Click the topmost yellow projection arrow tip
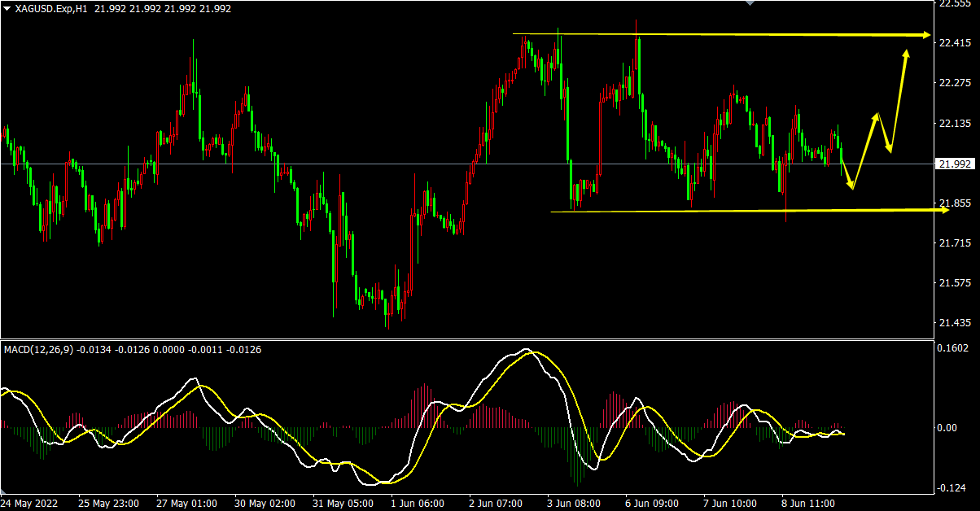Viewport: 980px width, 511px height. pos(907,52)
